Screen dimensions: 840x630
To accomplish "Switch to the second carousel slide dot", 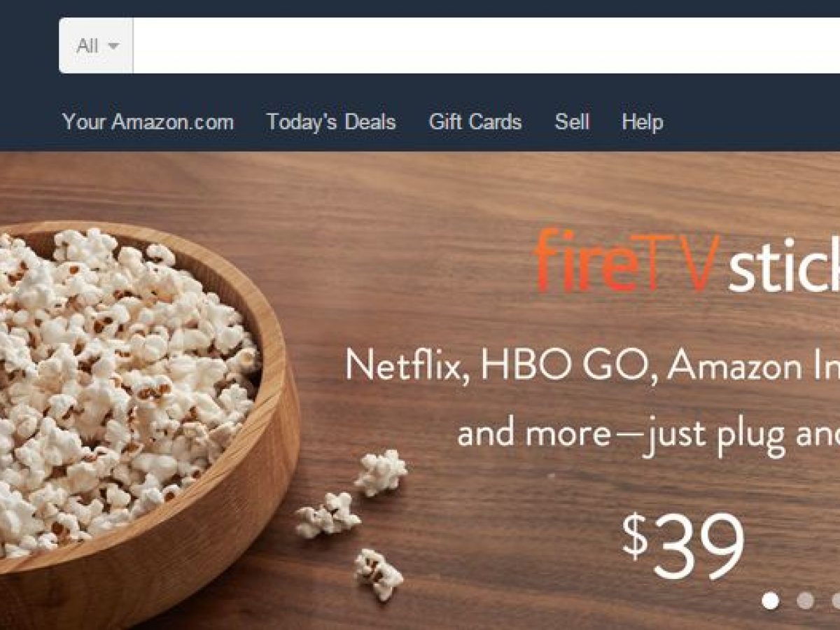I will [805, 601].
